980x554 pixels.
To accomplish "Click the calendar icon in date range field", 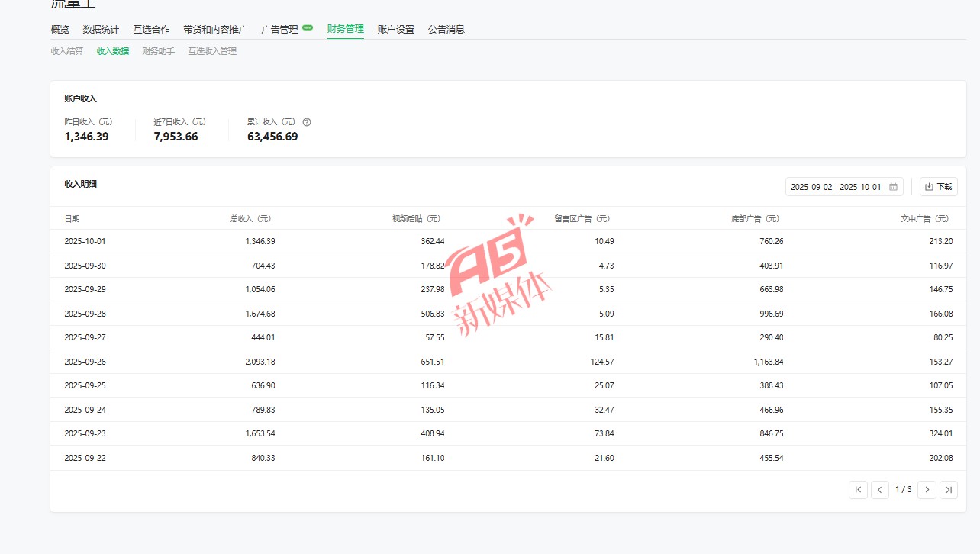I will point(893,187).
